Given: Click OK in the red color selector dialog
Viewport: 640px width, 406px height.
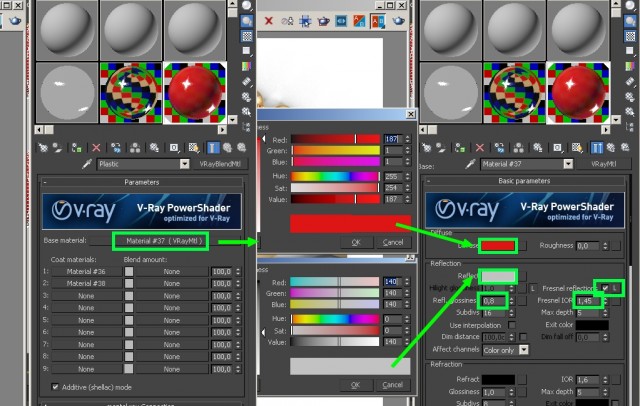Looking at the screenshot, I should (356, 242).
